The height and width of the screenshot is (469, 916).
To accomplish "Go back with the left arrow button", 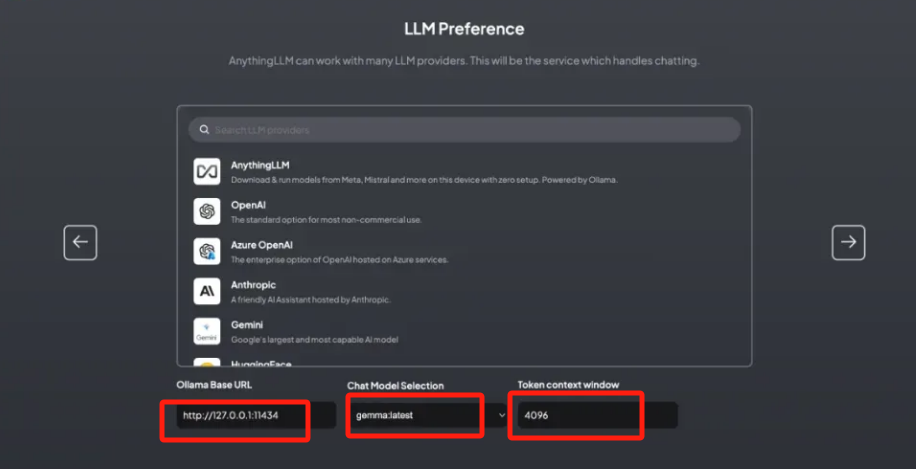I will pos(81,242).
